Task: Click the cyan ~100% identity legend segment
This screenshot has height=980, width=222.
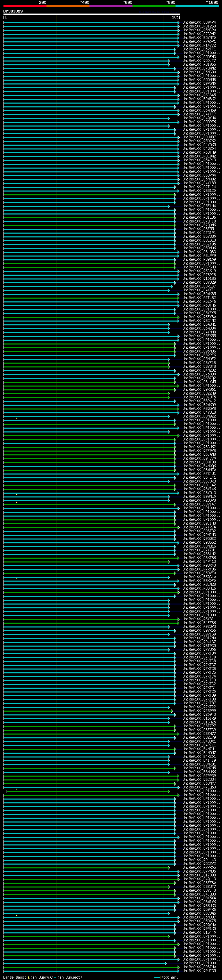Action: coord(197,6)
